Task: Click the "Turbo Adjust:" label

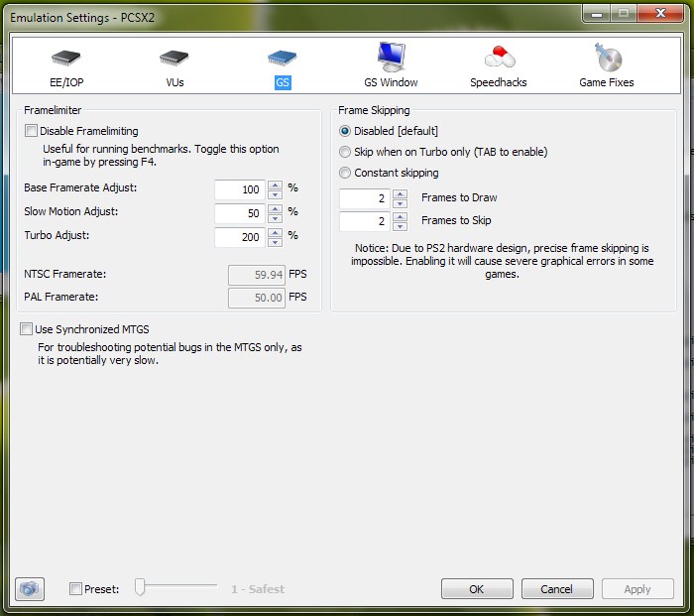Action: pos(57,235)
